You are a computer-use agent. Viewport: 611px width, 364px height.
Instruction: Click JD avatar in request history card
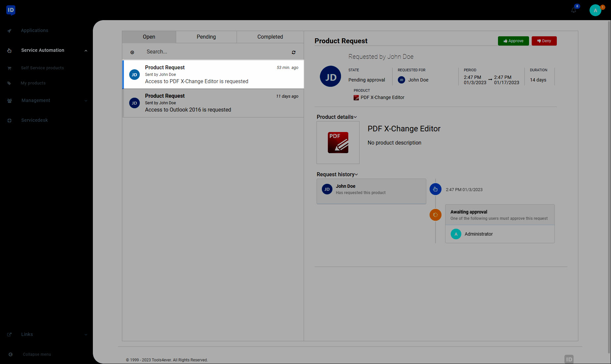coord(327,189)
